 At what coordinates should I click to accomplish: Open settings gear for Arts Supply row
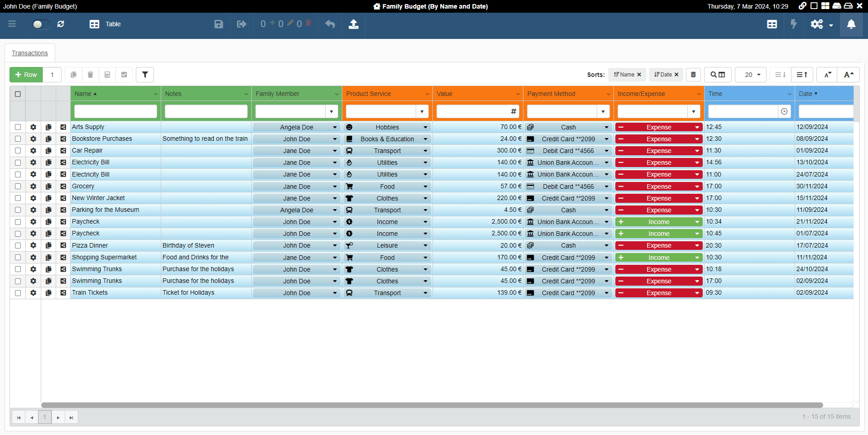tap(33, 127)
